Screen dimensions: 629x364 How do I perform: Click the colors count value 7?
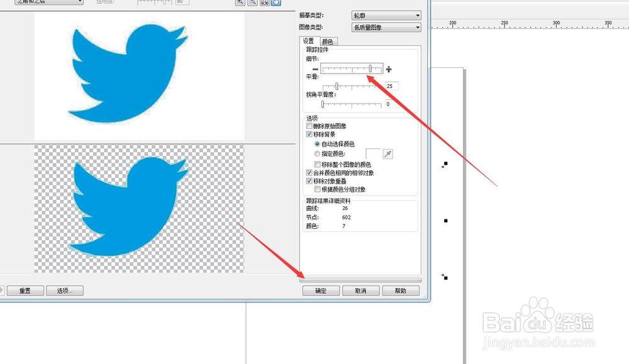point(344,226)
